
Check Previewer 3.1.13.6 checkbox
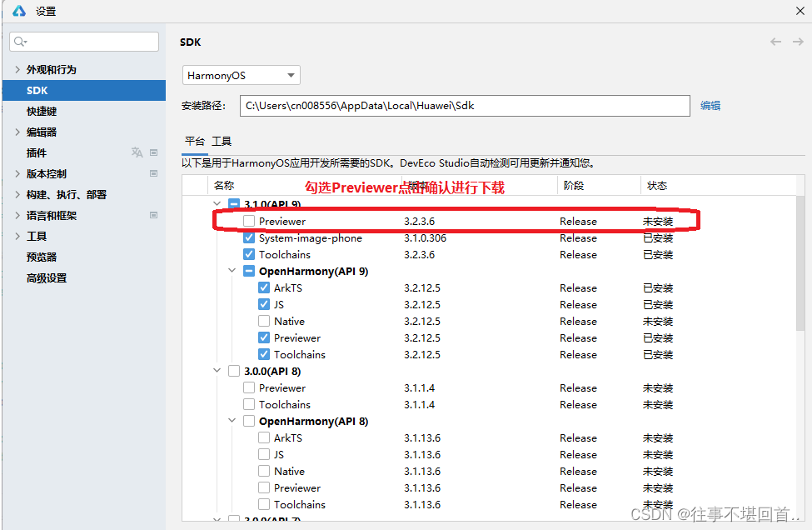click(x=264, y=487)
